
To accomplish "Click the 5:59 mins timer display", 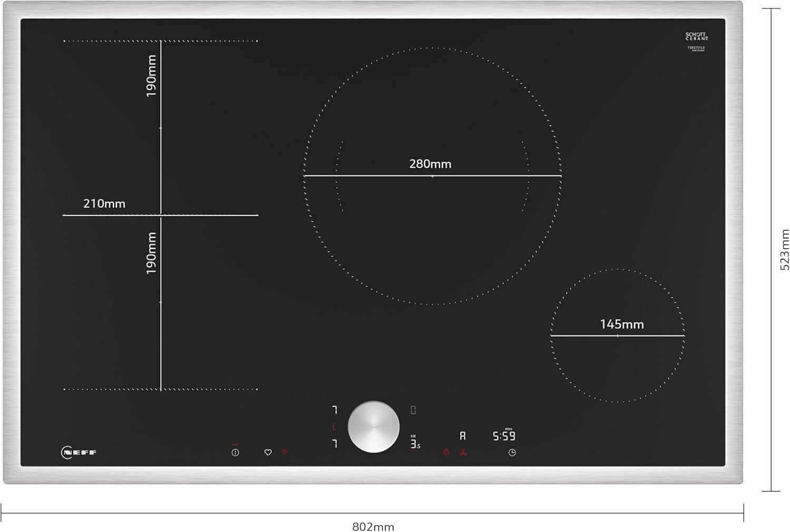I will click(504, 436).
